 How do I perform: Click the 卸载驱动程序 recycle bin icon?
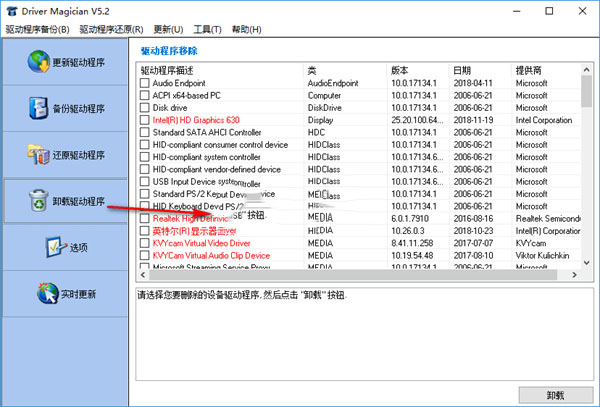click(38, 201)
